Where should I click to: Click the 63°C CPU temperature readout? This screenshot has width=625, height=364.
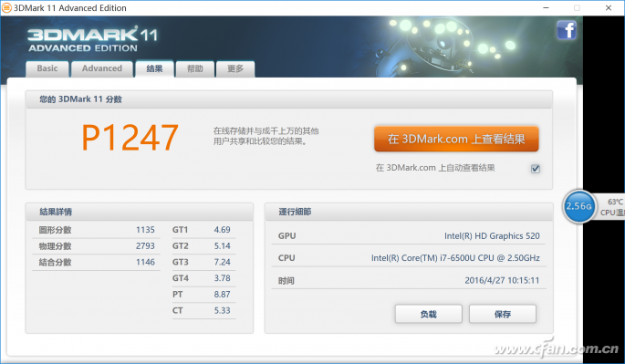[612, 207]
